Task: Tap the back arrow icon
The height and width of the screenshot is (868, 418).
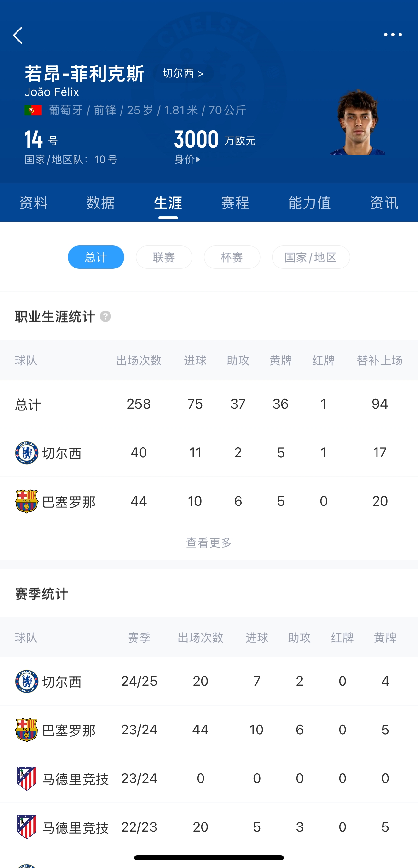Action: click(18, 35)
